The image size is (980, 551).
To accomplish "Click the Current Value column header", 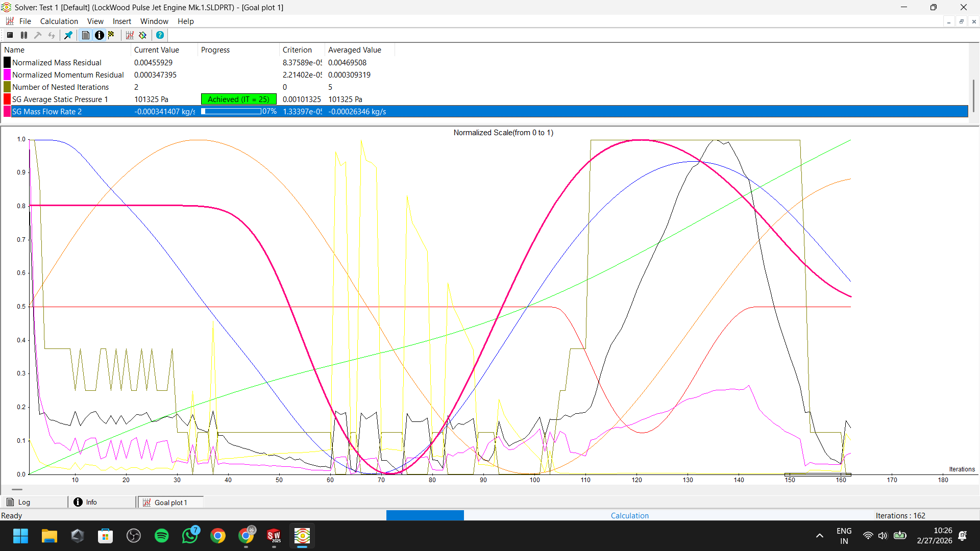I will pyautogui.click(x=164, y=50).
